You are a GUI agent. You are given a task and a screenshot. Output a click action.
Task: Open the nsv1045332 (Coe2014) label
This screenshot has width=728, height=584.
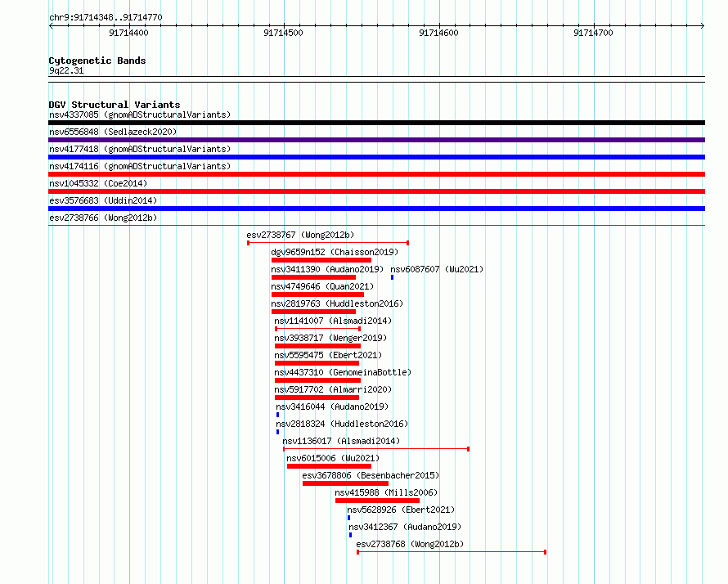(x=98, y=183)
